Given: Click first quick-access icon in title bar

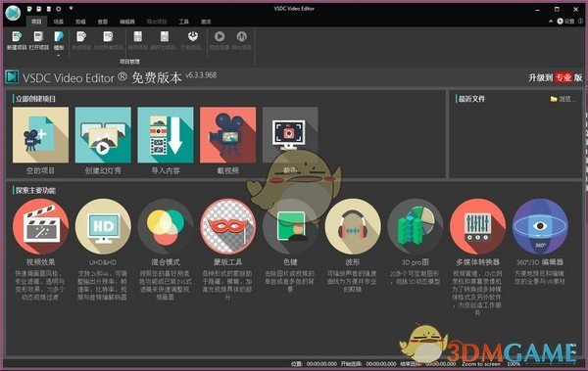Looking at the screenshot, I should point(29,9).
